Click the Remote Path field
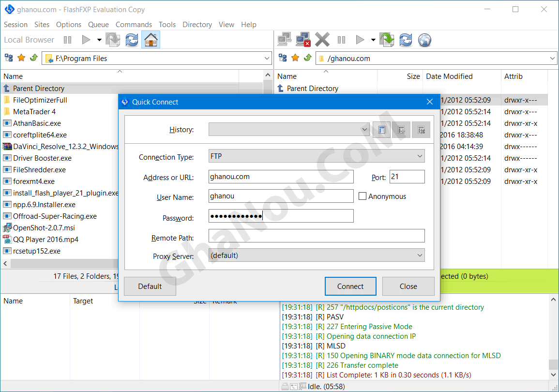The width and height of the screenshot is (559, 392). click(317, 236)
